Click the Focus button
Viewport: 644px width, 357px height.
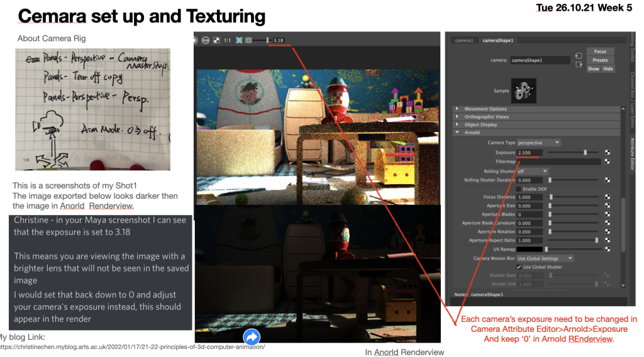pyautogui.click(x=600, y=52)
